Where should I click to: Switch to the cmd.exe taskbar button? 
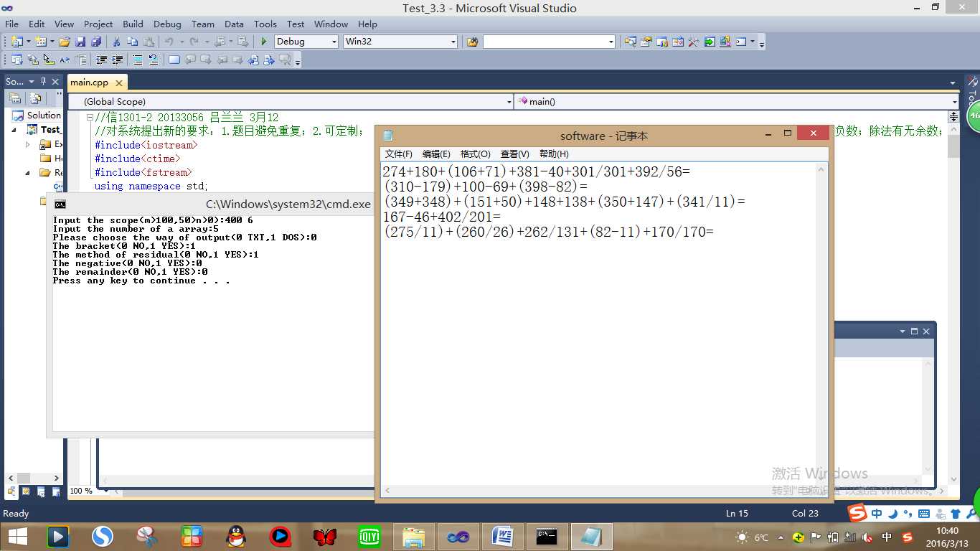[547, 537]
